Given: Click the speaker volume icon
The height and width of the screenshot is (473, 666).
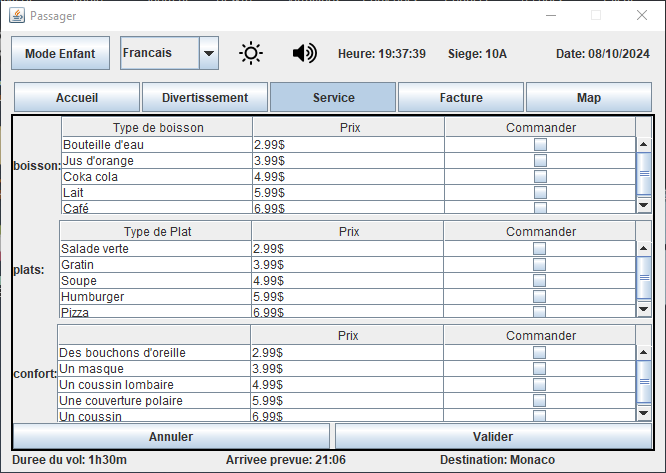Looking at the screenshot, I should (x=304, y=54).
